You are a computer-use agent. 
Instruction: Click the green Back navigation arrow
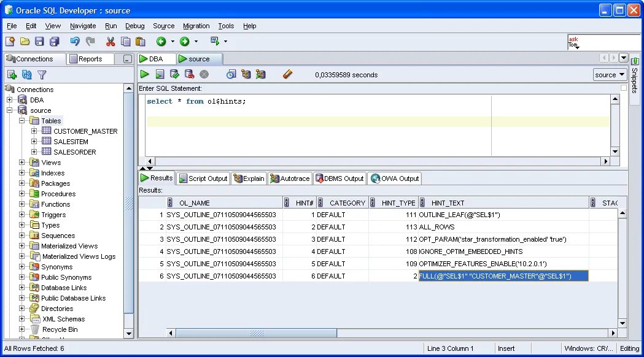(161, 41)
